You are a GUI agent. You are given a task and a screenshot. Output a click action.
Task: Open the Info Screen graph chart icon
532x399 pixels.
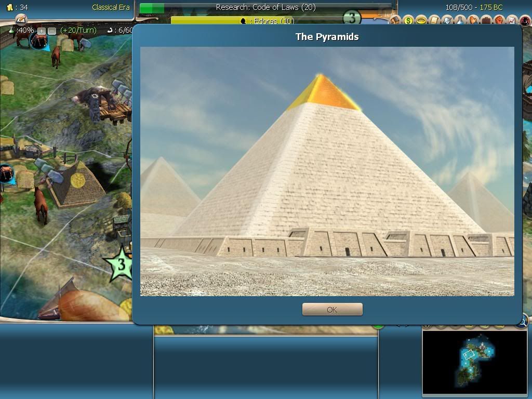(x=512, y=20)
